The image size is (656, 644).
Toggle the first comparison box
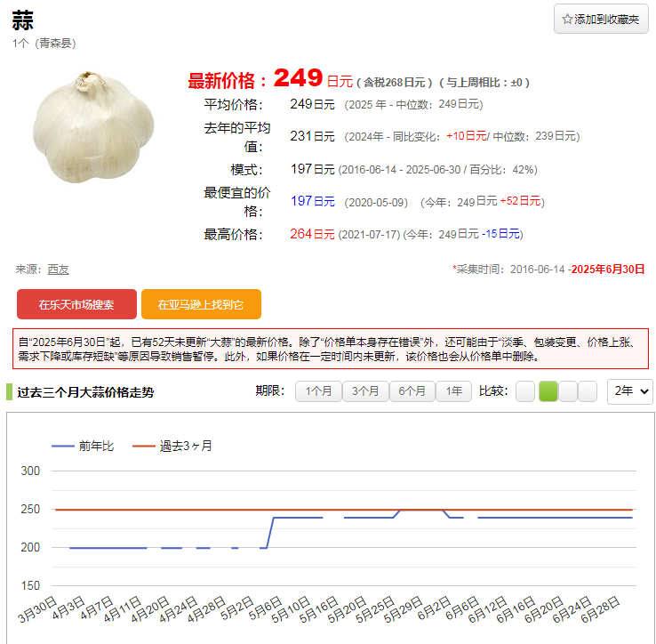coord(525,391)
